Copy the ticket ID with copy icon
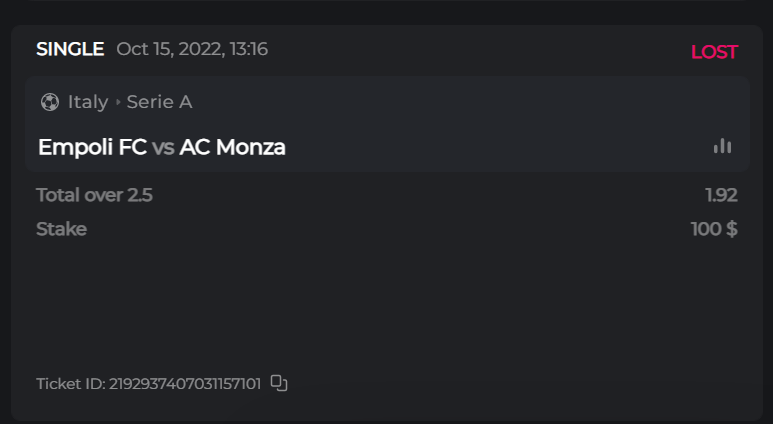 (279, 383)
